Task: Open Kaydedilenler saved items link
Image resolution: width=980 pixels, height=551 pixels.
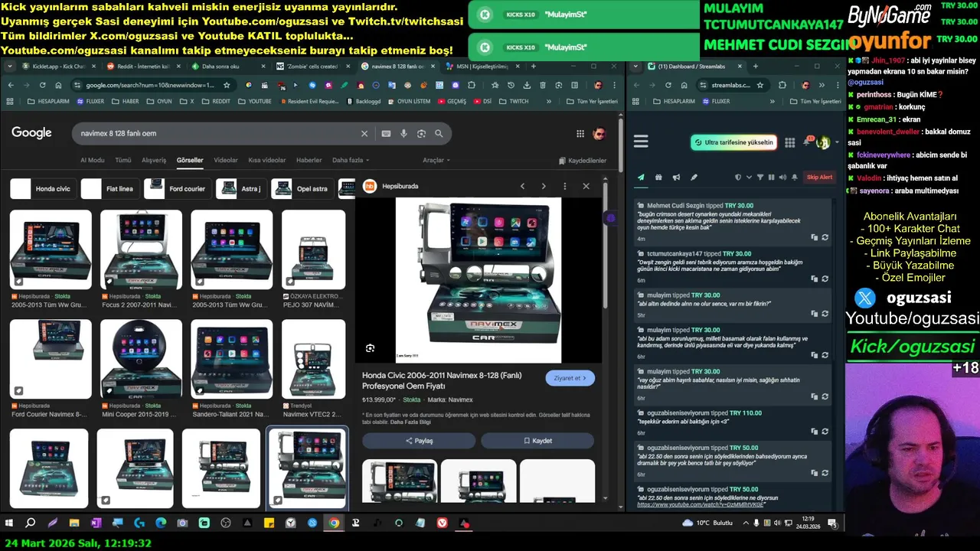Action: click(x=583, y=161)
